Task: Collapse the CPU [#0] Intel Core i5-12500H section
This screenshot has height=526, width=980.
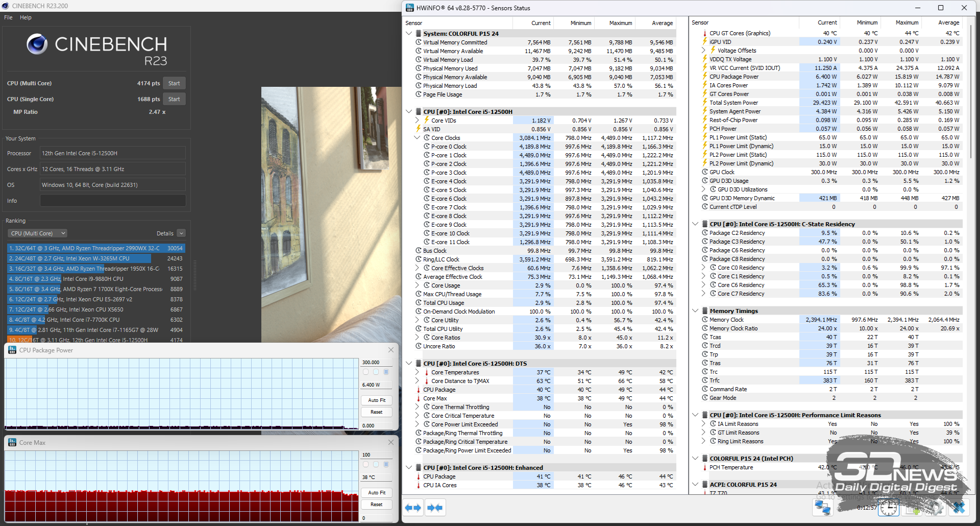Action: pos(409,112)
